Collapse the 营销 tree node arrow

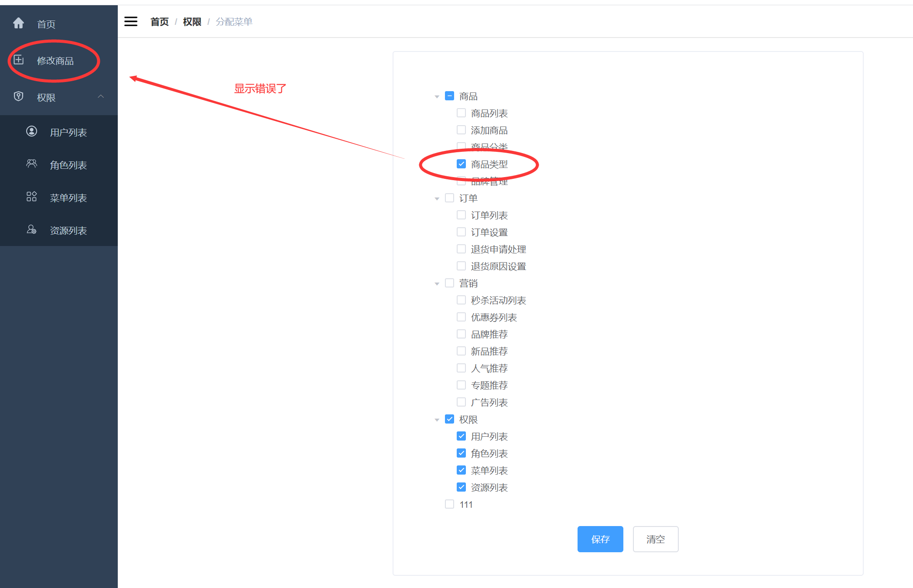point(437,284)
